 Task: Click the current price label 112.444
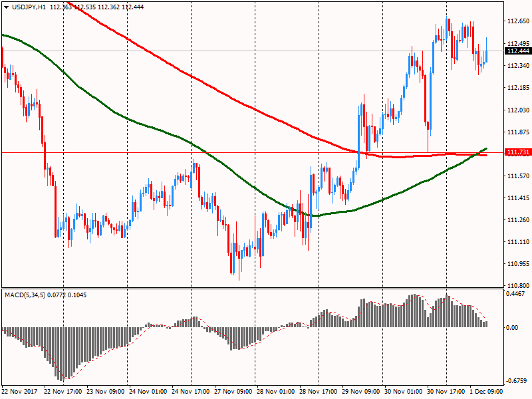pyautogui.click(x=518, y=51)
